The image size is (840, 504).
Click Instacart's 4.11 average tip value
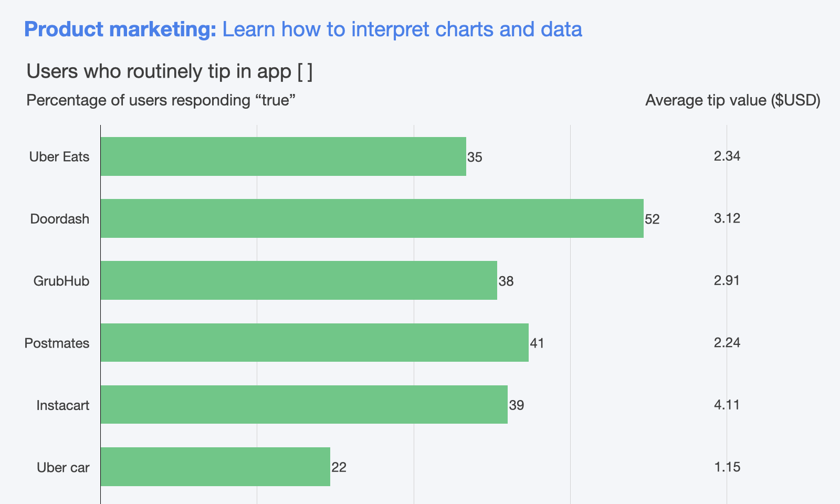click(727, 405)
